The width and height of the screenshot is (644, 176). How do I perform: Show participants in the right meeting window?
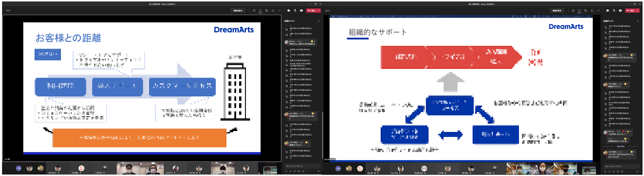click(x=573, y=11)
